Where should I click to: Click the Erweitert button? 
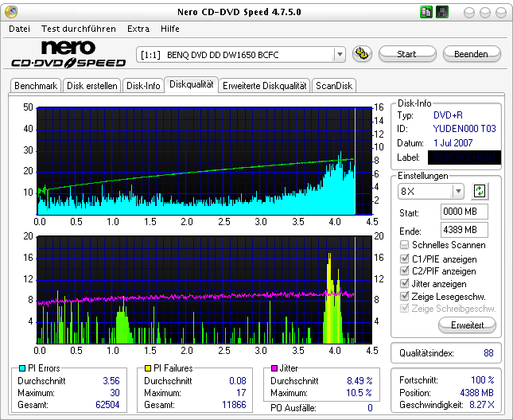pyautogui.click(x=467, y=325)
